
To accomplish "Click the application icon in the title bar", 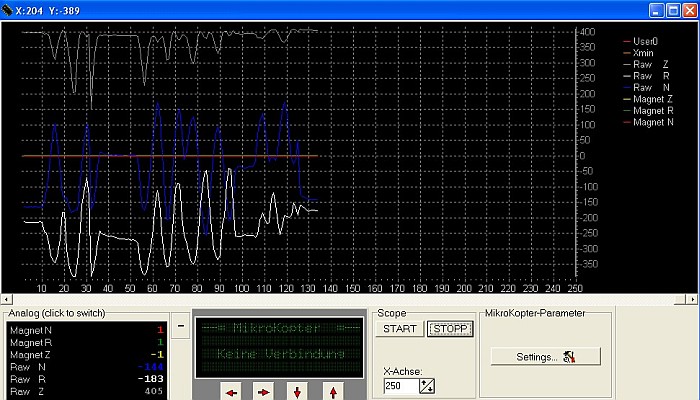I will tap(9, 9).
